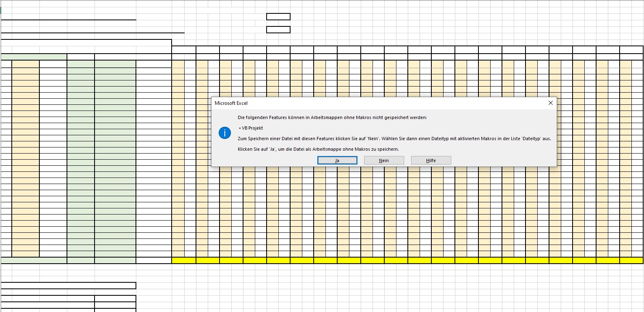Click the blue information icon in the dialog

click(225, 133)
